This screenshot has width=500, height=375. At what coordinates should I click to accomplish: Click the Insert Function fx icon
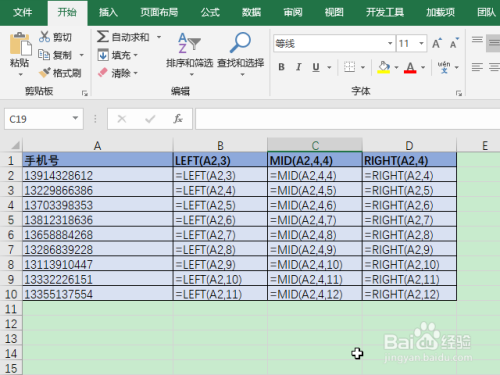pos(178,119)
